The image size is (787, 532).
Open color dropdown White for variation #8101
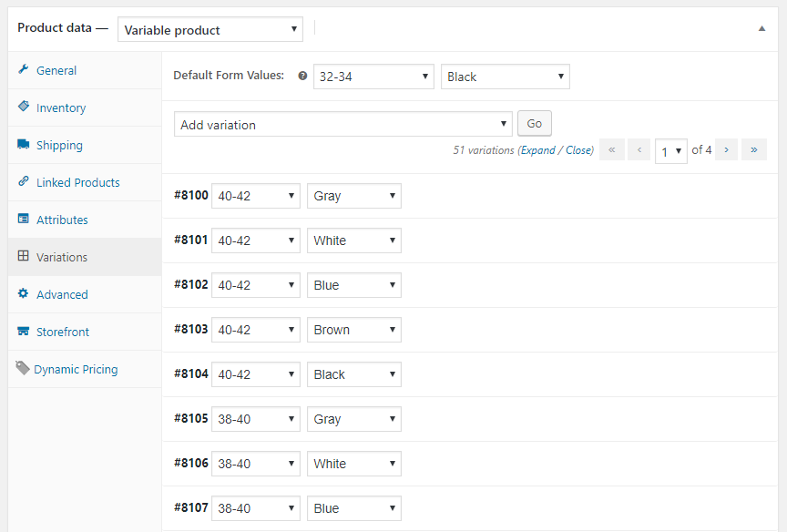click(x=353, y=240)
